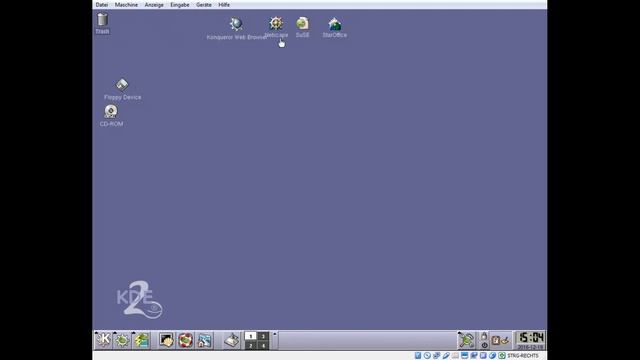The height and width of the screenshot is (360, 640).
Task: Click the hard disk indicator in VirtualBox status bar
Action: [418, 356]
